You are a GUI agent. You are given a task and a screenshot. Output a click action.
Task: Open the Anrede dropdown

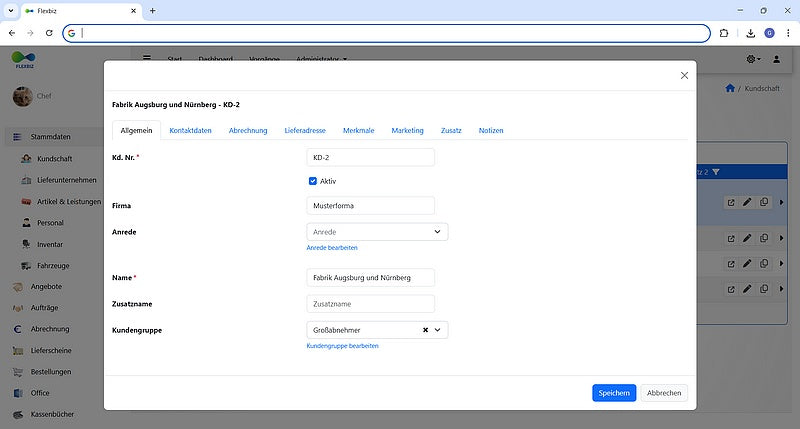click(x=377, y=231)
